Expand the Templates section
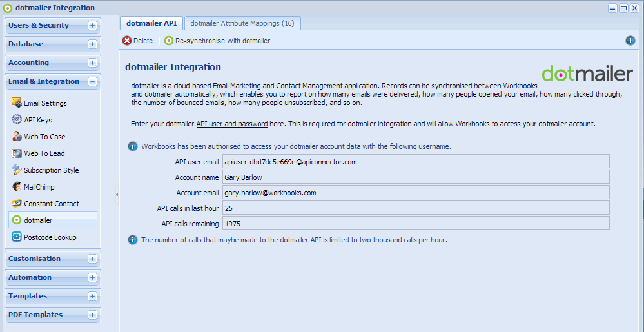 click(92, 297)
